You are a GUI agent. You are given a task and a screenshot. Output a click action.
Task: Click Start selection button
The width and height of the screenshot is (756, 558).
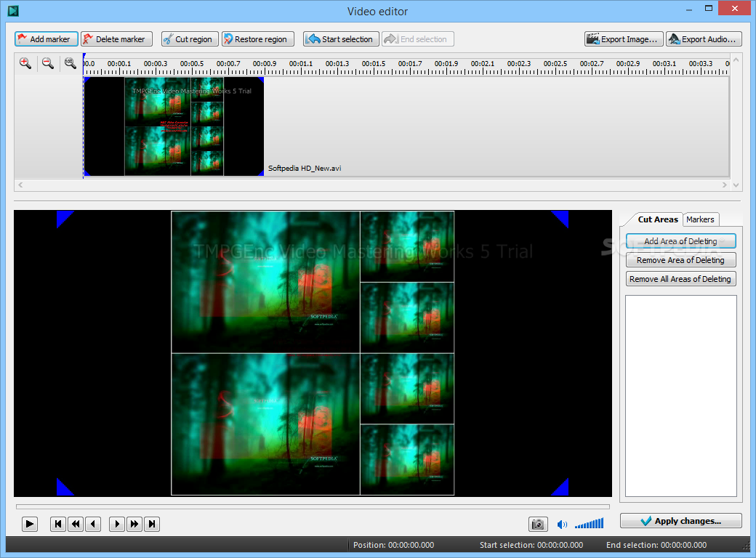pyautogui.click(x=341, y=39)
